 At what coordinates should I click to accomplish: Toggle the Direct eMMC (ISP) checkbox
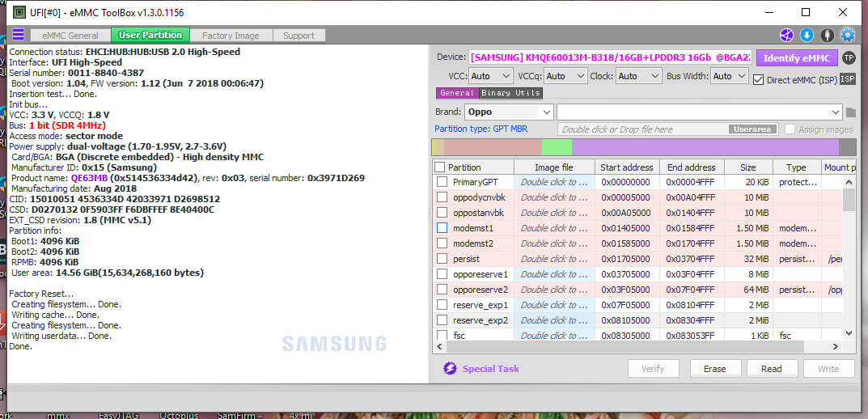click(759, 80)
